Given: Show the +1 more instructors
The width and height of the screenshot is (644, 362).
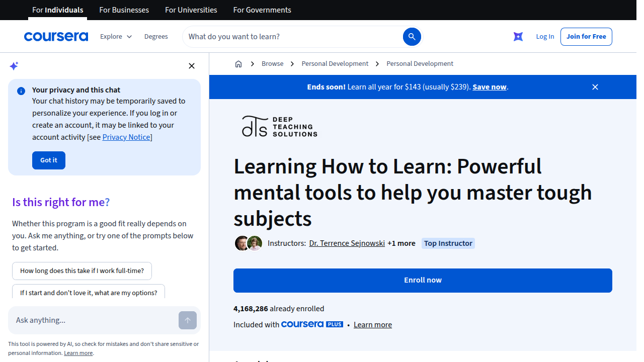Looking at the screenshot, I should [x=401, y=243].
